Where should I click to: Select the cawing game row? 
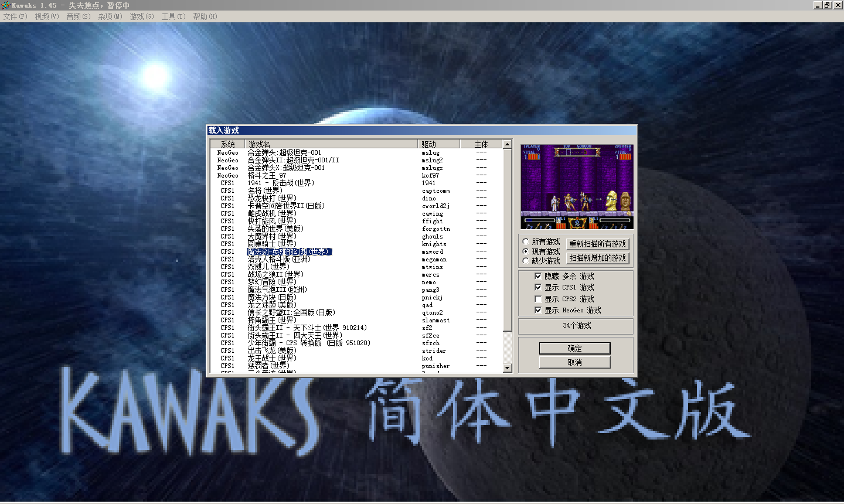tap(356, 213)
